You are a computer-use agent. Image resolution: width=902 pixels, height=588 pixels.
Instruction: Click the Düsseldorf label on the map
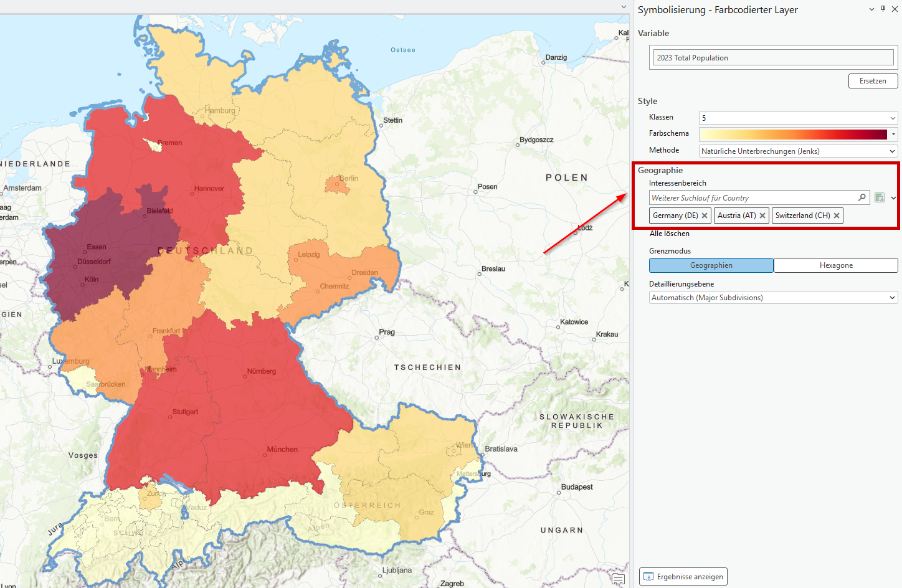(x=94, y=262)
